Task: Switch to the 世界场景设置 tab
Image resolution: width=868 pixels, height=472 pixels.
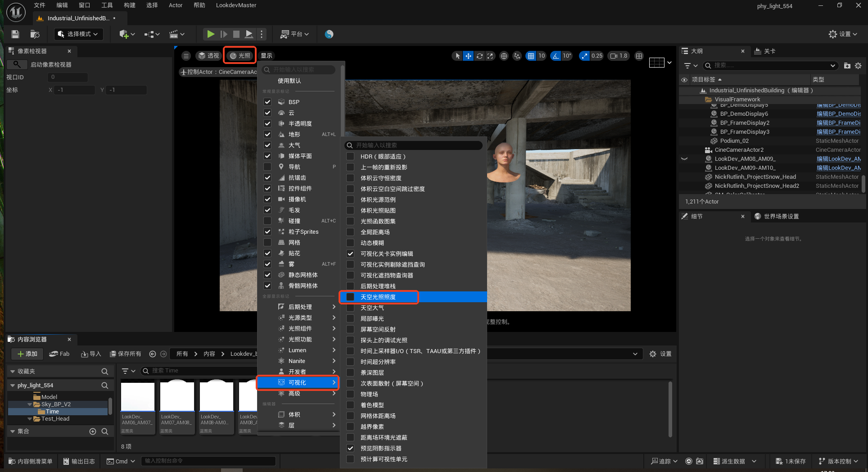Action: click(x=781, y=217)
